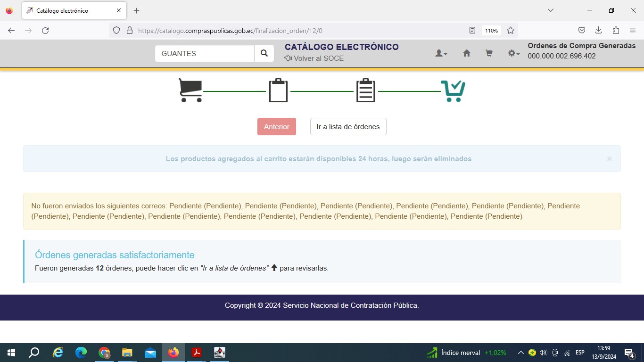Open the Firefox application menu
This screenshot has height=362, width=644.
632,31
